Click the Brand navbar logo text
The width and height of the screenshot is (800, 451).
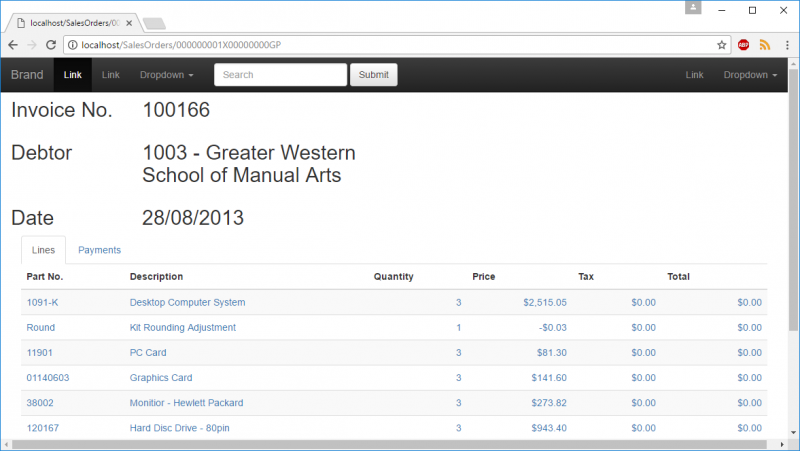27,75
